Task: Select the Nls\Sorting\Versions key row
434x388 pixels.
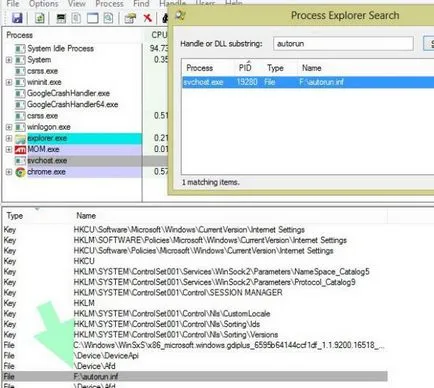Action: point(195,335)
